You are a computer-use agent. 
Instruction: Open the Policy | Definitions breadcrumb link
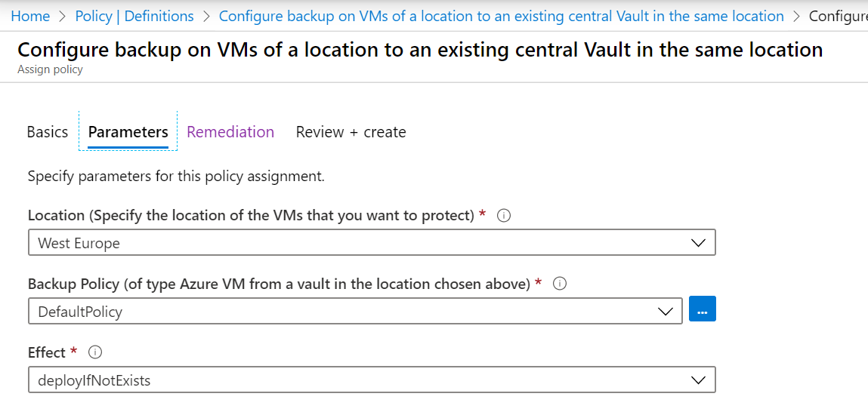coord(135,16)
